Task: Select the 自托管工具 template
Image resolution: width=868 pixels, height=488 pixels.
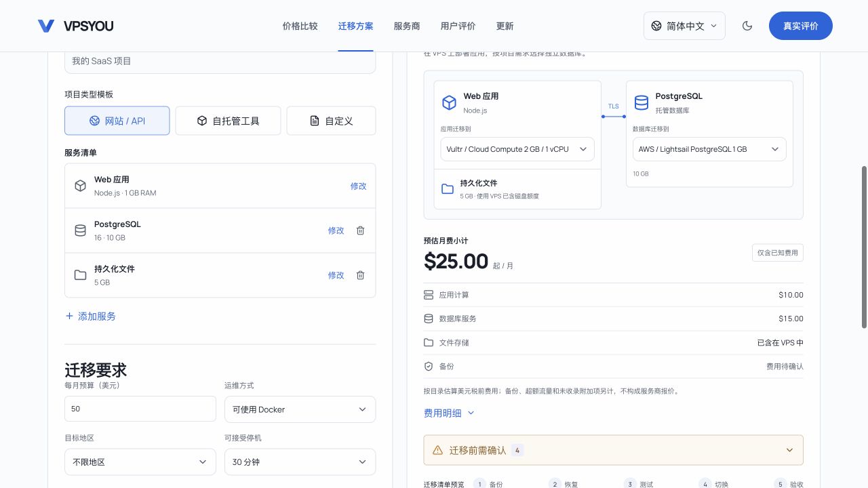Action: [228, 121]
